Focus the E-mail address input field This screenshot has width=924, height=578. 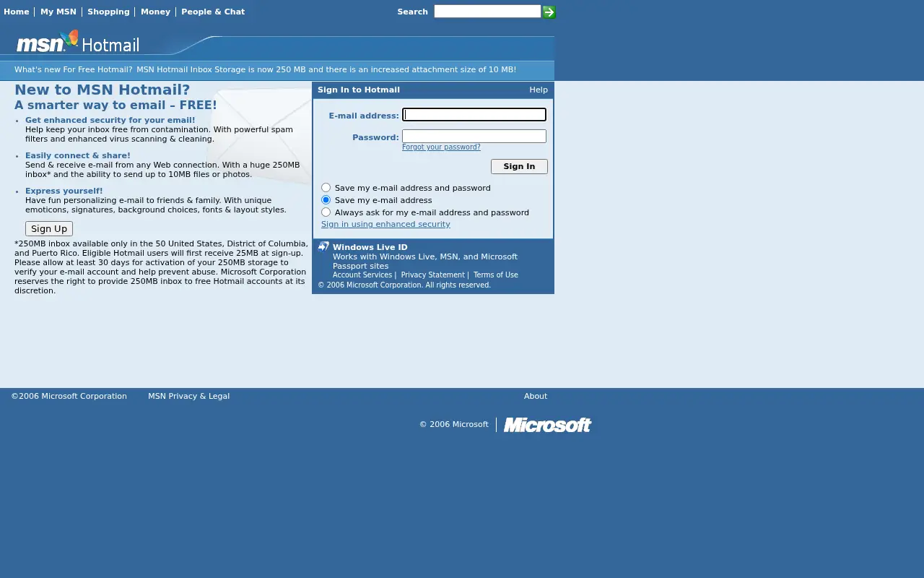474,114
